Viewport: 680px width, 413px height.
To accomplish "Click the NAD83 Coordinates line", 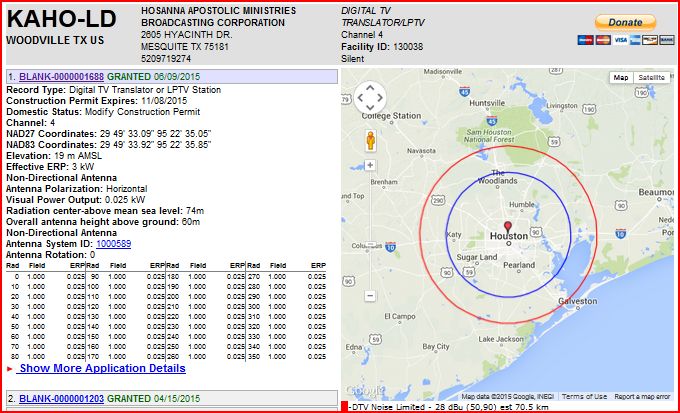I will pyautogui.click(x=108, y=145).
